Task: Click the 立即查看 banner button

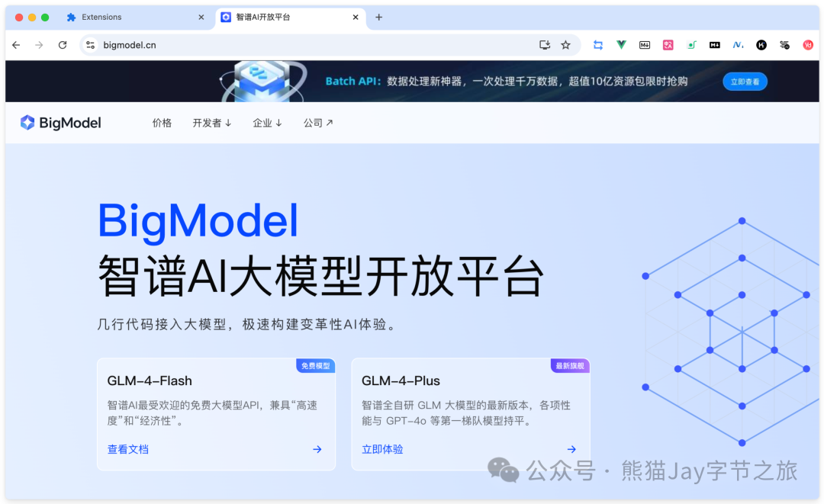Action: pos(745,82)
